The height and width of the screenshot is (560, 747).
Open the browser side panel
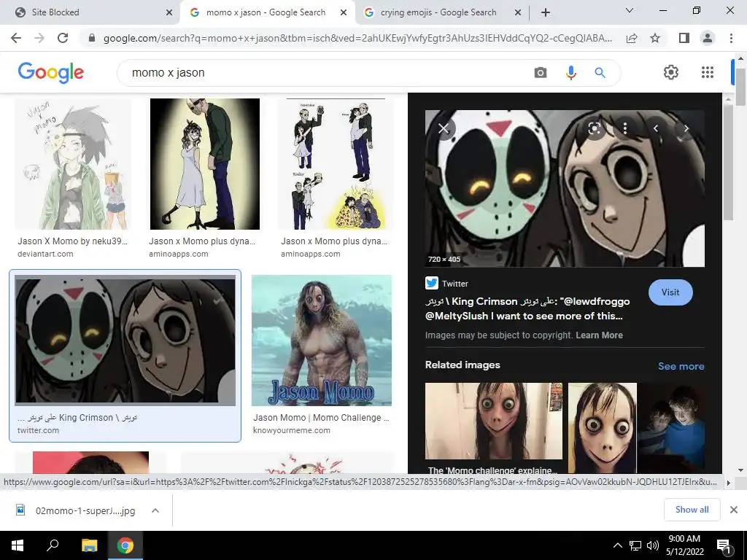pos(684,38)
